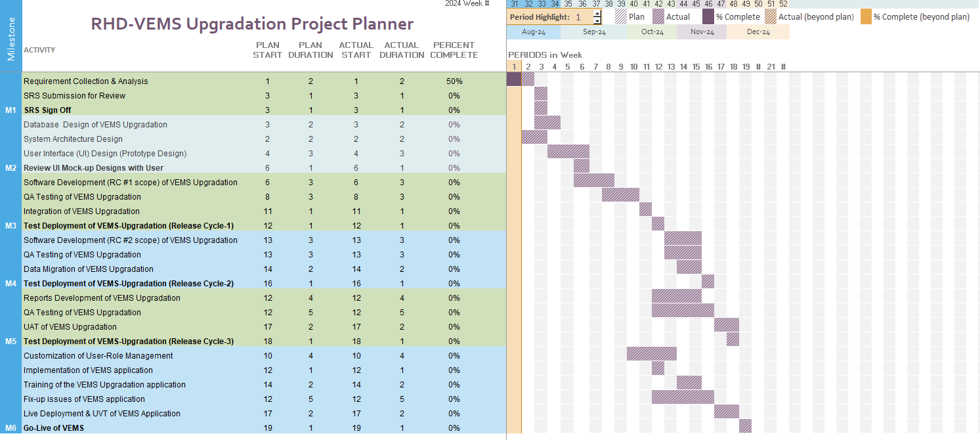Select the Dec-24 month header cell
The image size is (980, 440).
tap(758, 32)
